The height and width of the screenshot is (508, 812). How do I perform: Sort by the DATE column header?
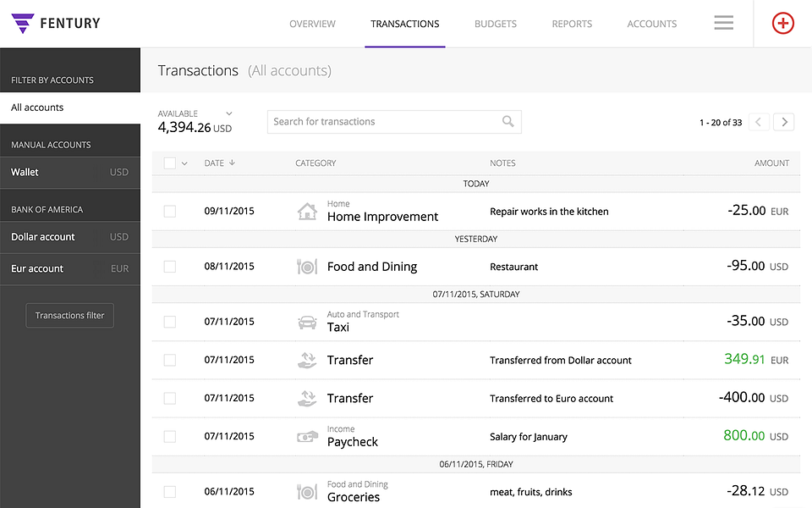(214, 163)
